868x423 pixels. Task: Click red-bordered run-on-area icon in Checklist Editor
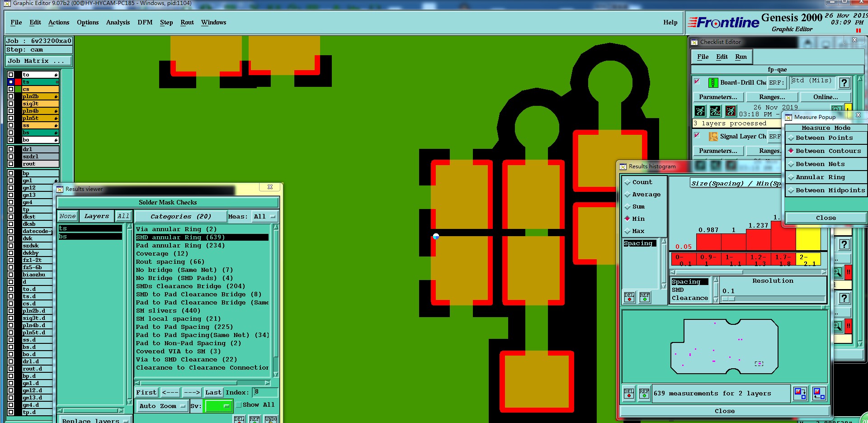pos(731,110)
